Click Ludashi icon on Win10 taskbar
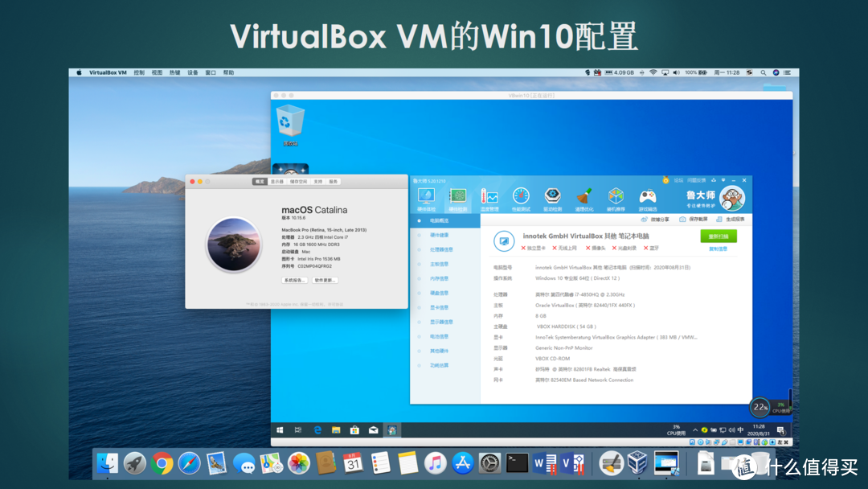This screenshot has width=868, height=489. coord(392,429)
